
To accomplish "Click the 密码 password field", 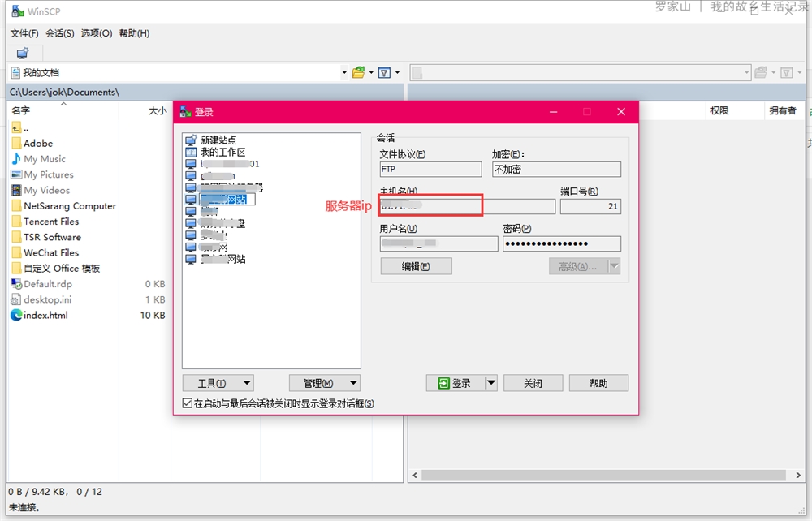I will [x=561, y=243].
